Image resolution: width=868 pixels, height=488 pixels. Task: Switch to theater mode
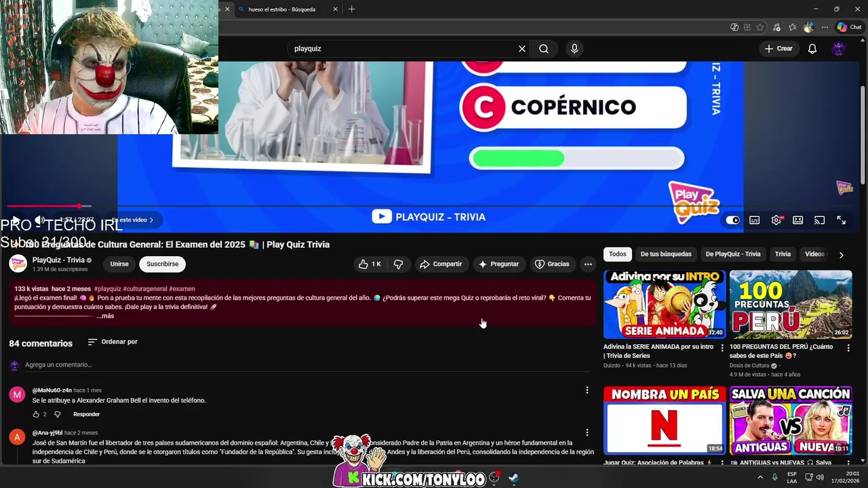pos(798,220)
